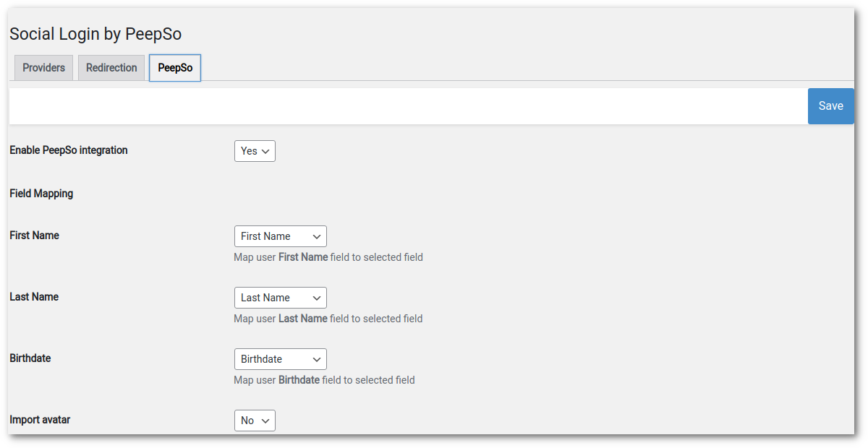Image resolution: width=868 pixels, height=448 pixels.
Task: Expand the First Name mapping dropdown
Action: pos(281,236)
